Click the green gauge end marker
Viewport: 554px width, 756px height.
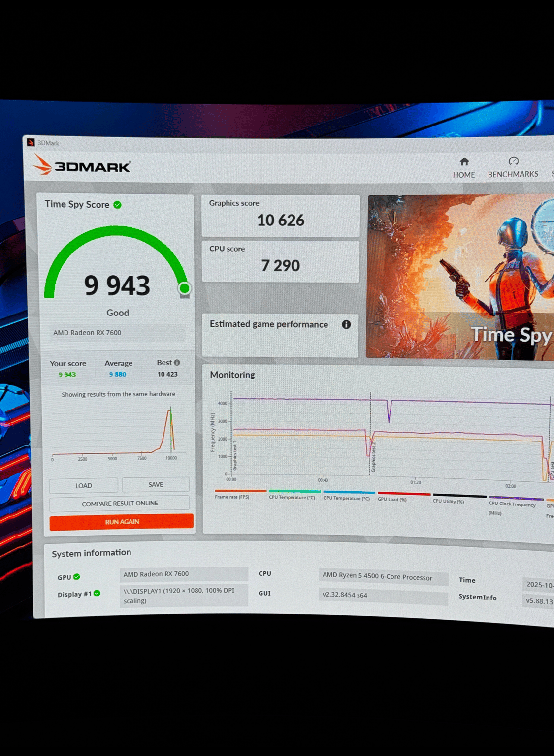(x=184, y=288)
